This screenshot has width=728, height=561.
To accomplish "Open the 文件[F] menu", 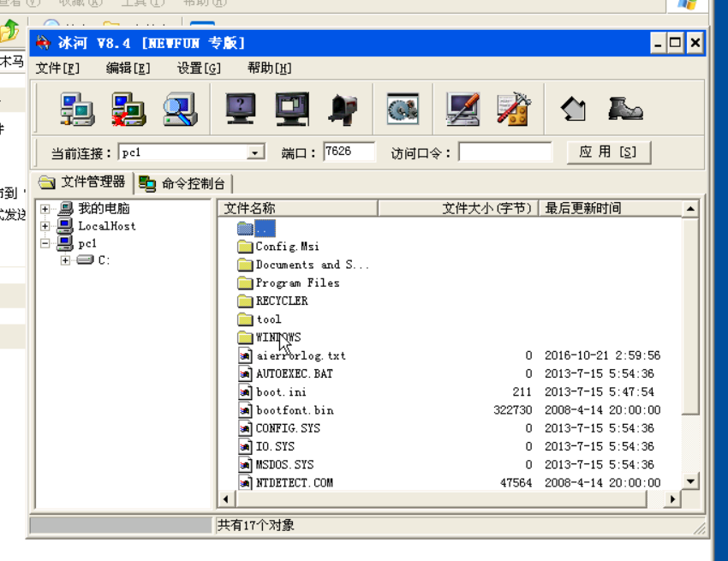I will (57, 69).
